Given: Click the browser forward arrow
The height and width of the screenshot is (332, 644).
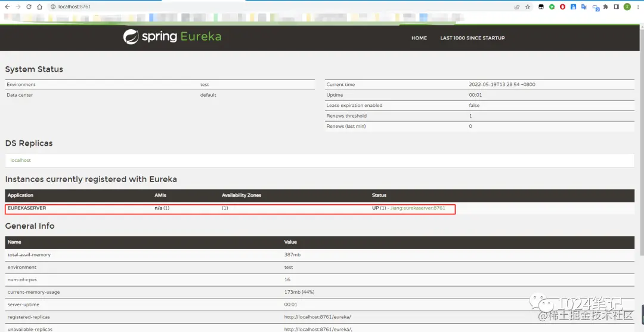Looking at the screenshot, I should click(18, 7).
